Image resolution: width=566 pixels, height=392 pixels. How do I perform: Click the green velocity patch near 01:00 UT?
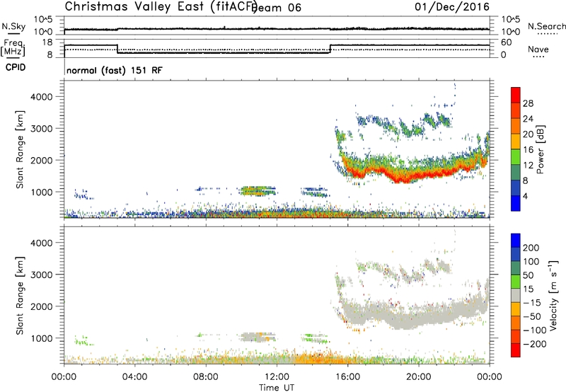click(x=82, y=340)
